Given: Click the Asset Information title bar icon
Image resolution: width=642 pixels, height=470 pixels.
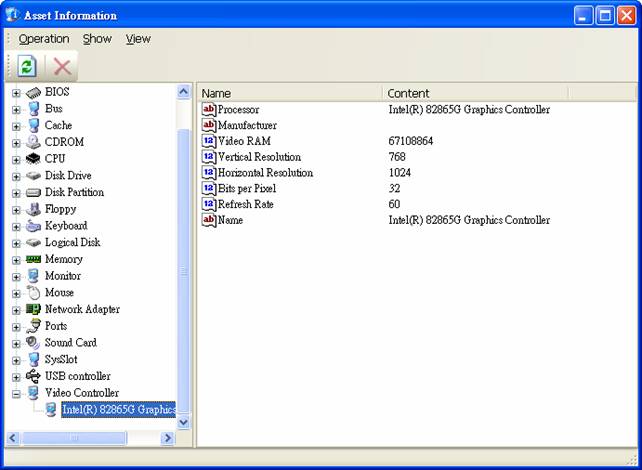Looking at the screenshot, I should (x=13, y=15).
